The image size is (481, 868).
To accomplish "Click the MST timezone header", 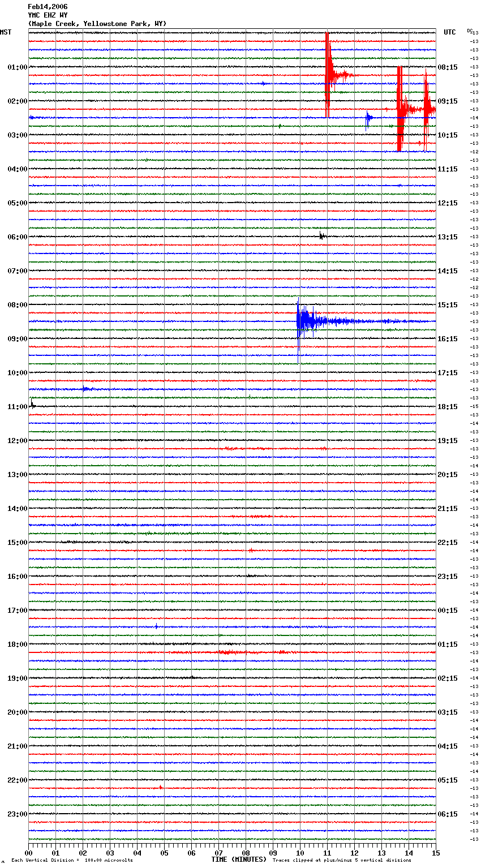I will coord(6,32).
